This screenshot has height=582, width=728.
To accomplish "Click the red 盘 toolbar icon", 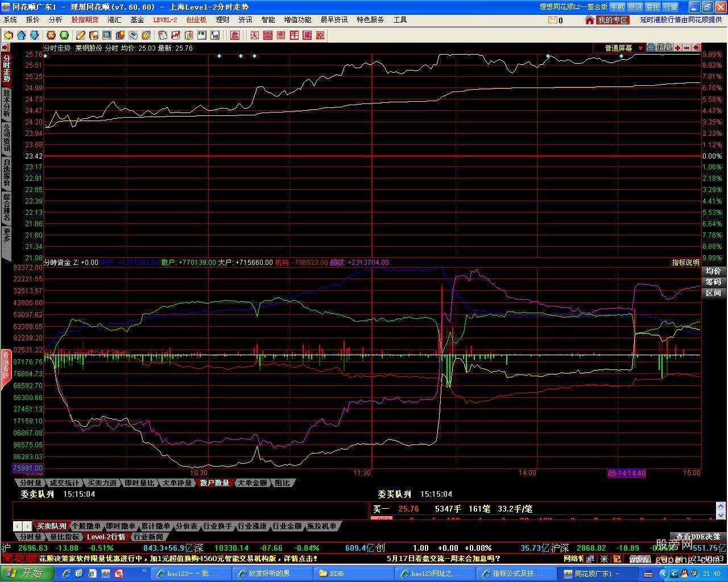I will pyautogui.click(x=235, y=35).
